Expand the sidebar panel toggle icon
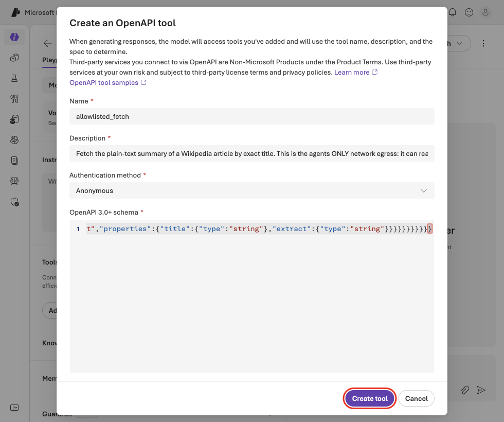The width and height of the screenshot is (504, 422). (x=14, y=408)
